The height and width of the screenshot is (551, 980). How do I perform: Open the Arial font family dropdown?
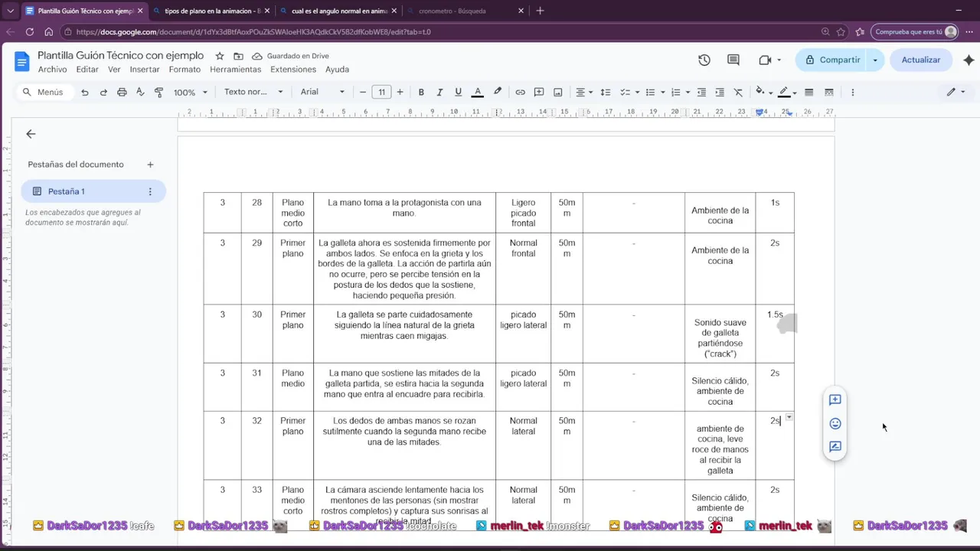point(322,92)
